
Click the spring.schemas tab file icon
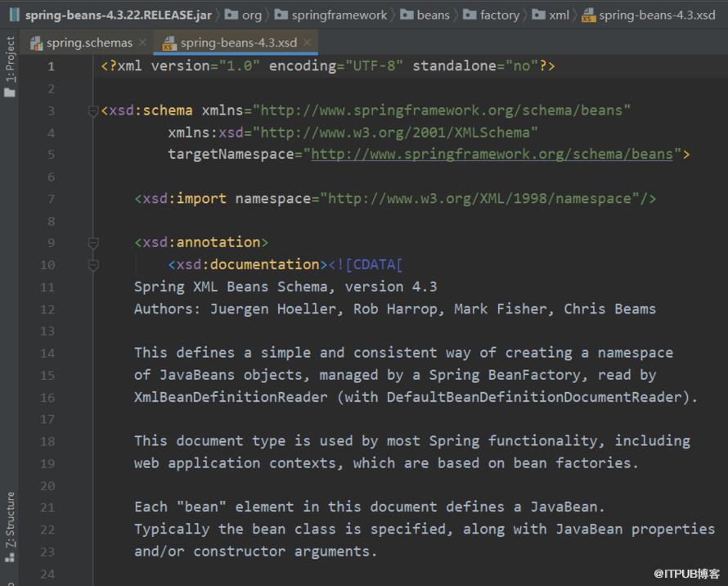coord(36,43)
